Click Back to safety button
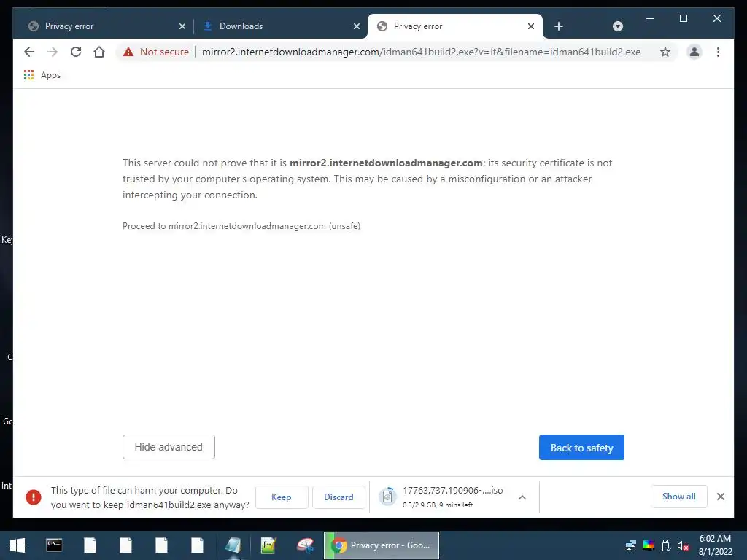Image resolution: width=747 pixels, height=560 pixels. tap(581, 448)
